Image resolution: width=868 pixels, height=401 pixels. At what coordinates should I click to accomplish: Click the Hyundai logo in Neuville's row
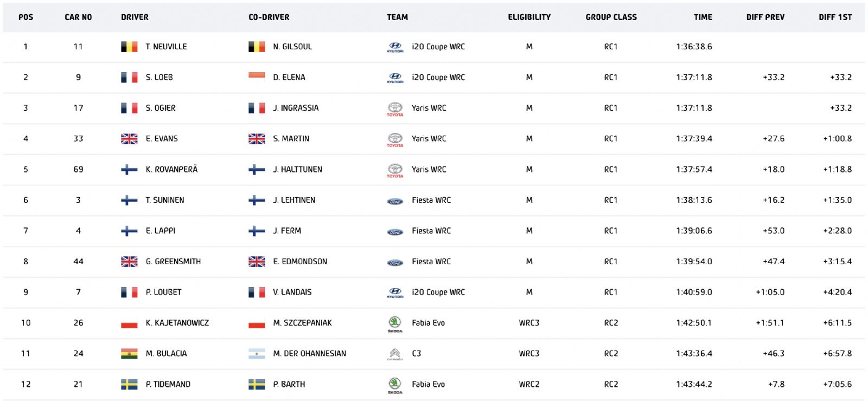click(x=395, y=47)
